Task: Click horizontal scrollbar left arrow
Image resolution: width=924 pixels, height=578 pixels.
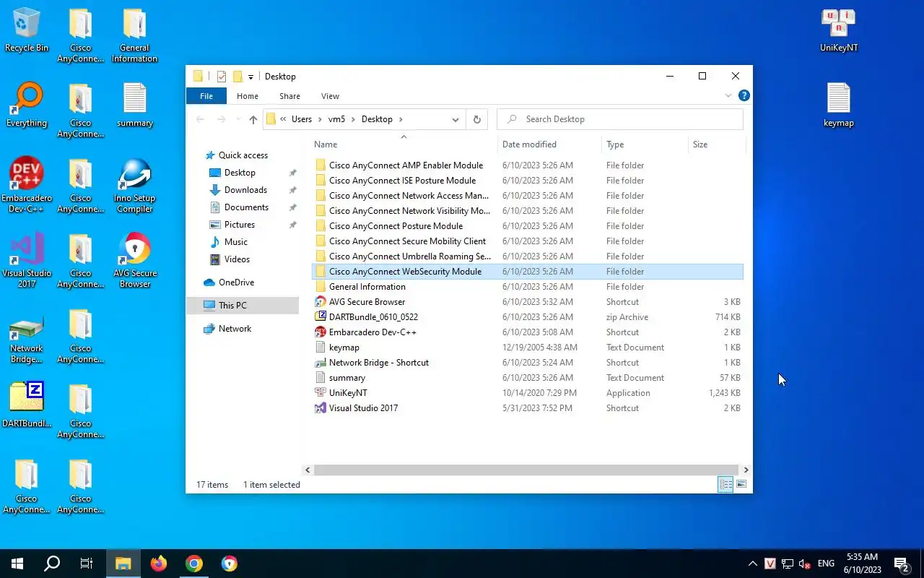Action: coord(308,470)
